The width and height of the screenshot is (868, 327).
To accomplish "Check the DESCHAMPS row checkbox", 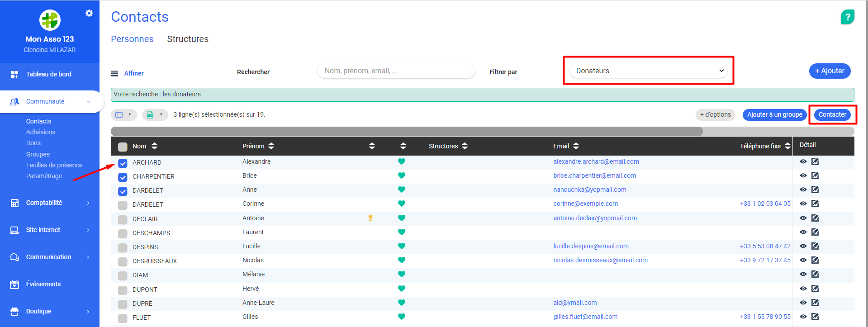I will pyautogui.click(x=123, y=233).
